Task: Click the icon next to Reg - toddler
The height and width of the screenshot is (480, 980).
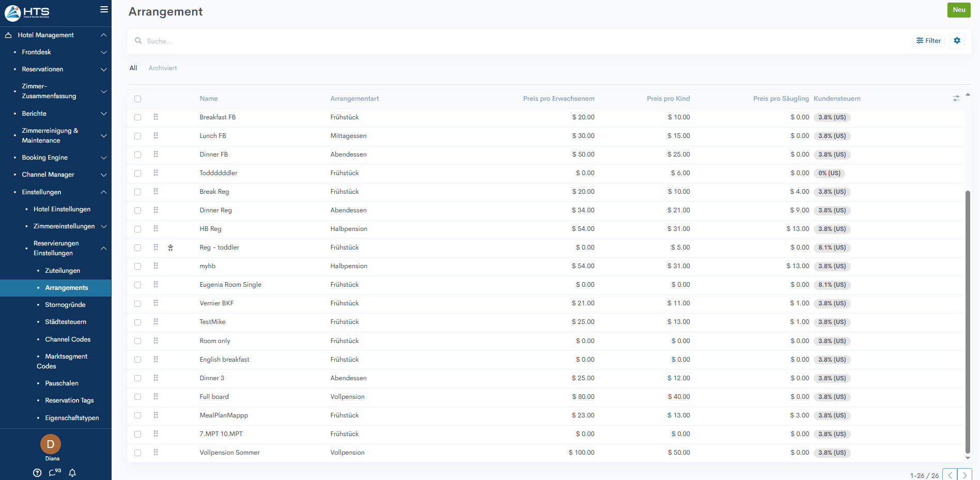Action: click(x=170, y=248)
